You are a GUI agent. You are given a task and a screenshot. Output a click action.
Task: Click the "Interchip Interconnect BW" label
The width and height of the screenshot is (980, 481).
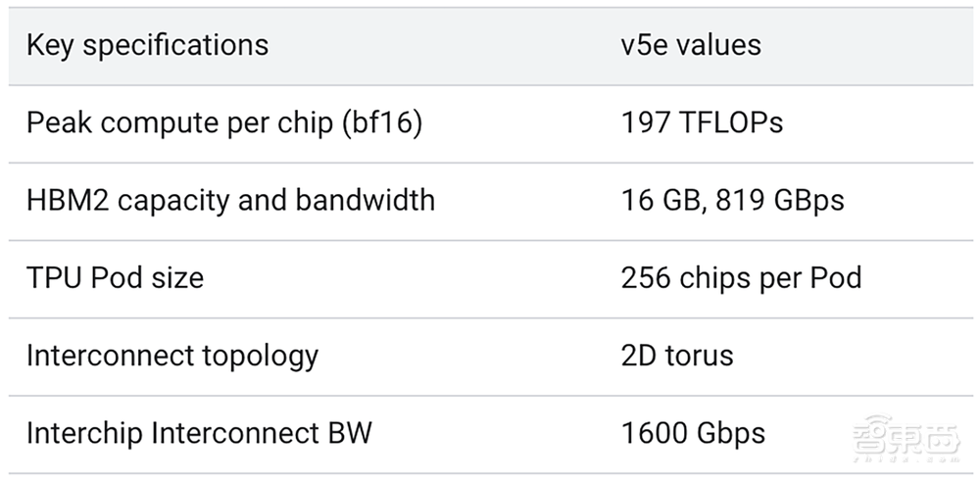[x=199, y=433]
